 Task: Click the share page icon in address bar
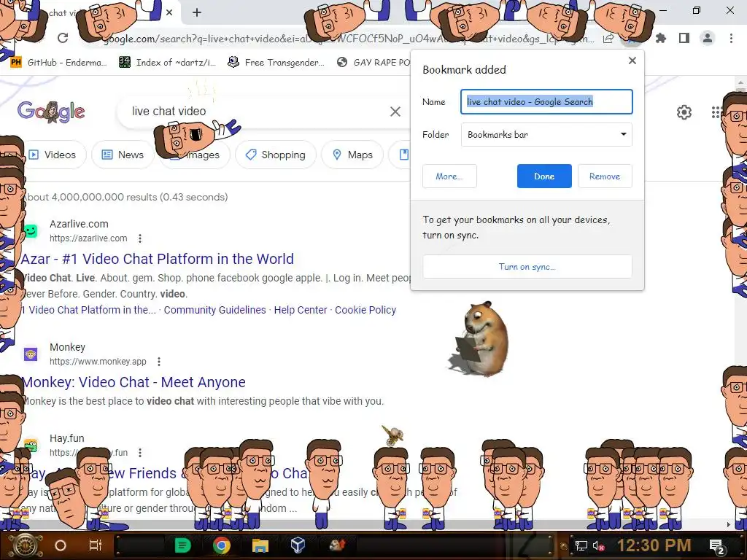click(608, 39)
